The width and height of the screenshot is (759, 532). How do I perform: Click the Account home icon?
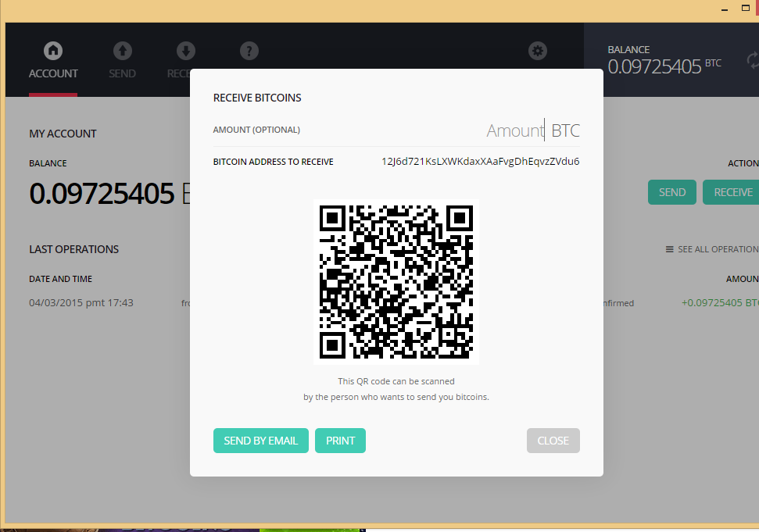53,52
